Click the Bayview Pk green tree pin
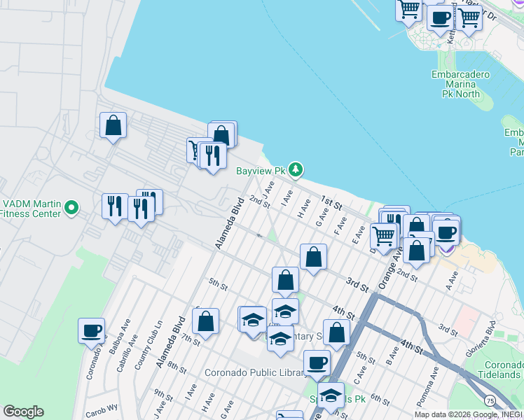524x420 pixels. (x=296, y=170)
